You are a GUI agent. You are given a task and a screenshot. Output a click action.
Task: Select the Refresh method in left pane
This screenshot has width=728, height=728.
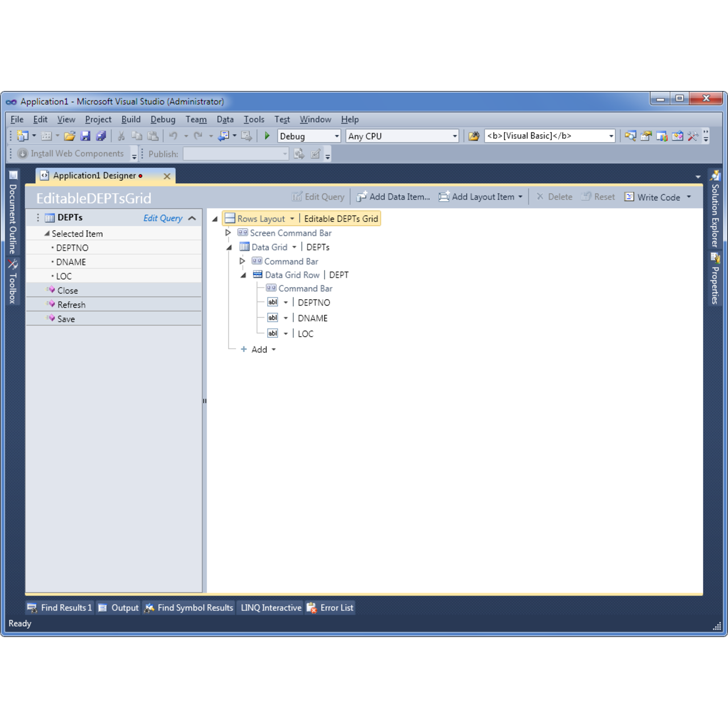[71, 305]
